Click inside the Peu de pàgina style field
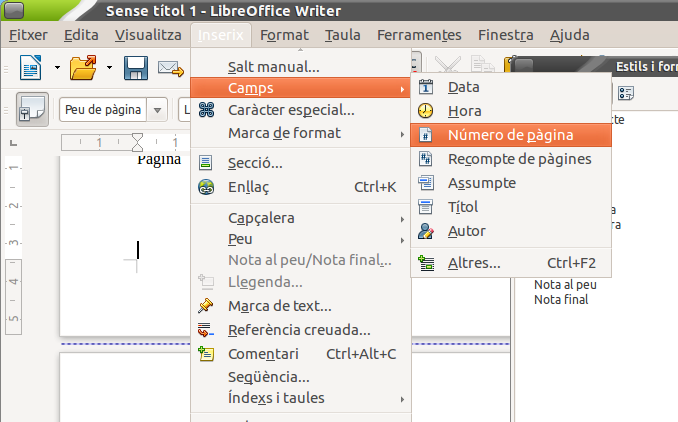Screen dimensions: 678x422 [103, 110]
